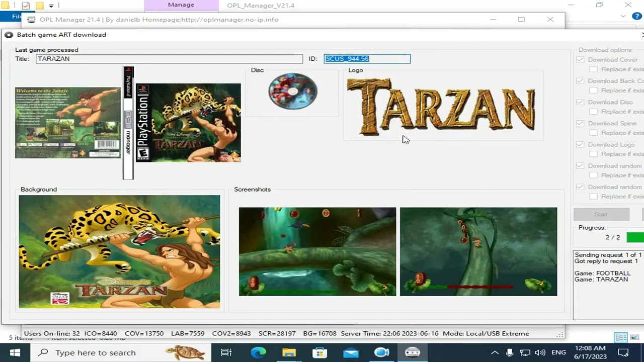Click the "Game: FOOTBALL" log line
The width and height of the screenshot is (644, 362).
[x=602, y=274]
